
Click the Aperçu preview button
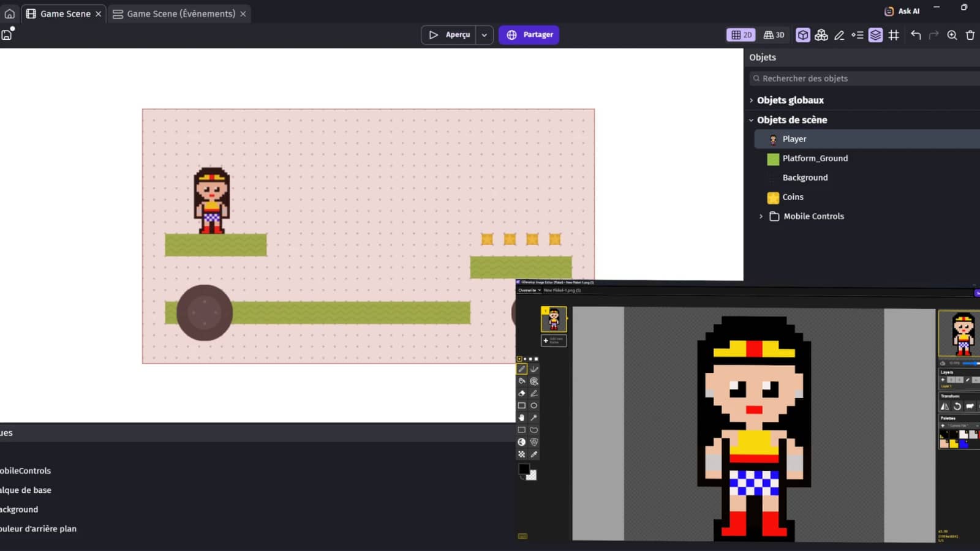[449, 35]
